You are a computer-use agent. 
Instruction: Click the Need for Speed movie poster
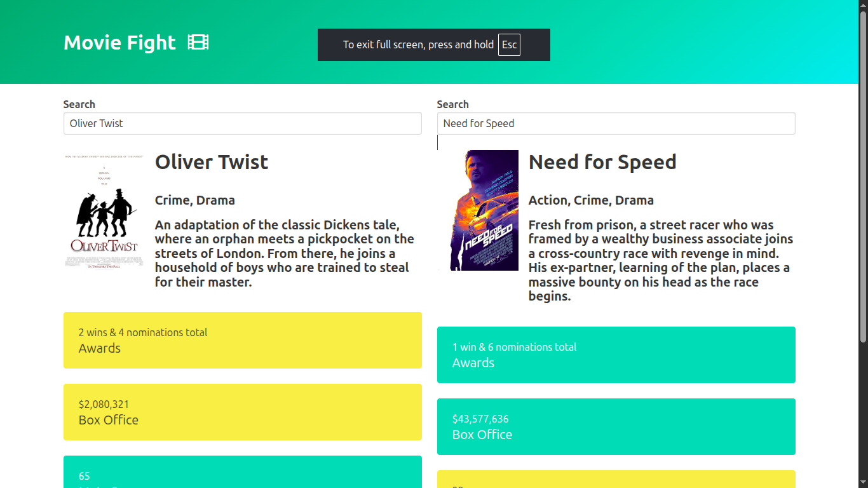(x=478, y=210)
